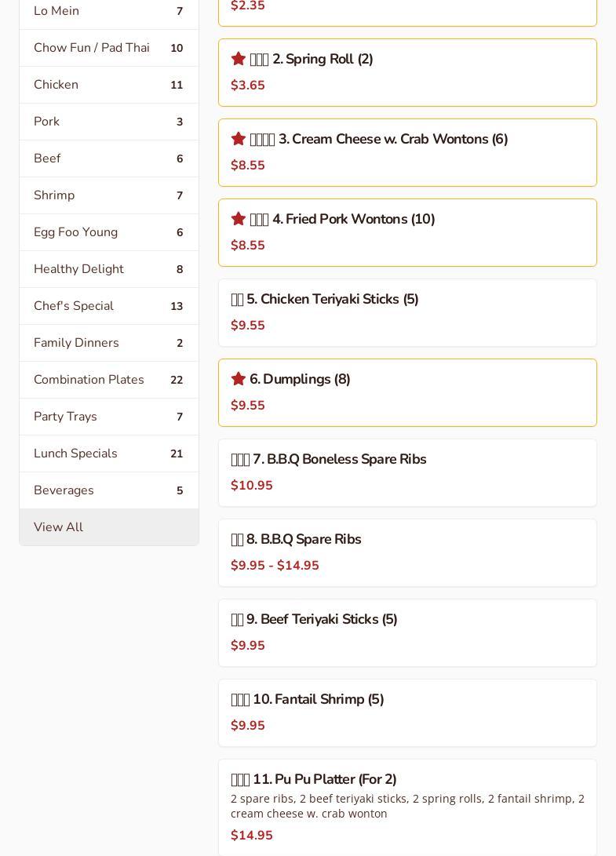
Task: Open the Chicken Teriyaki Sticks (5) item
Action: [x=332, y=299]
